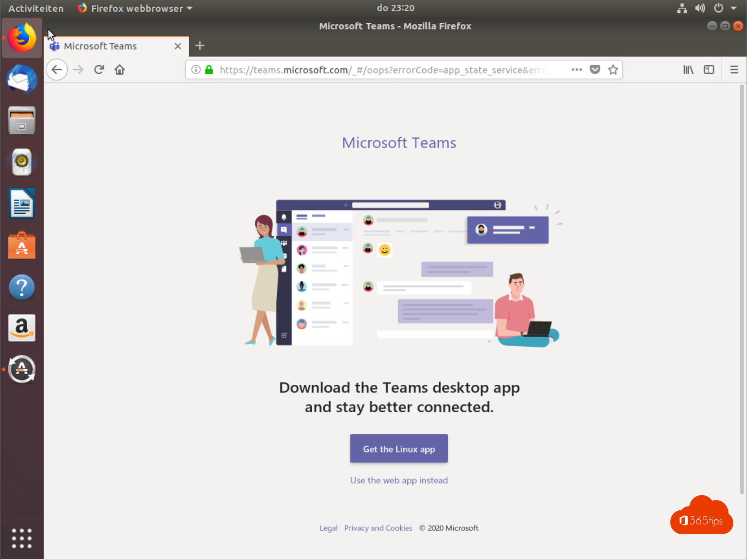Open page actions three-dot menu
Image resolution: width=747 pixels, height=560 pixels.
(576, 70)
